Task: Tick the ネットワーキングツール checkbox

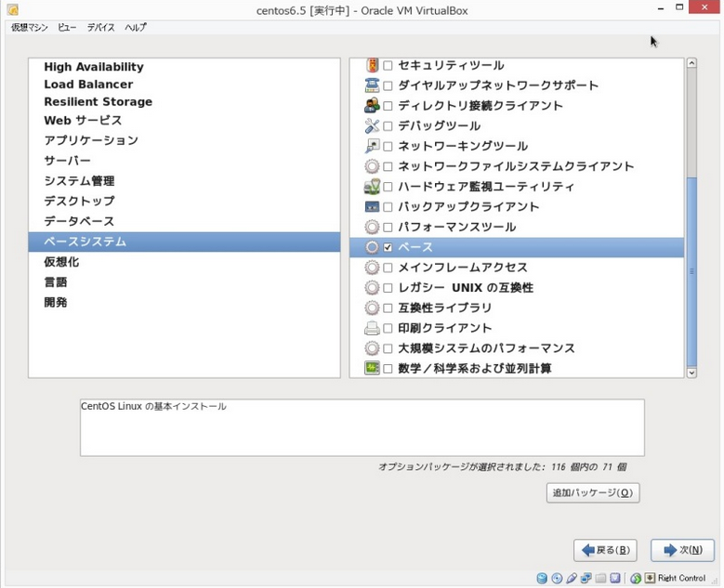Action: tap(388, 147)
